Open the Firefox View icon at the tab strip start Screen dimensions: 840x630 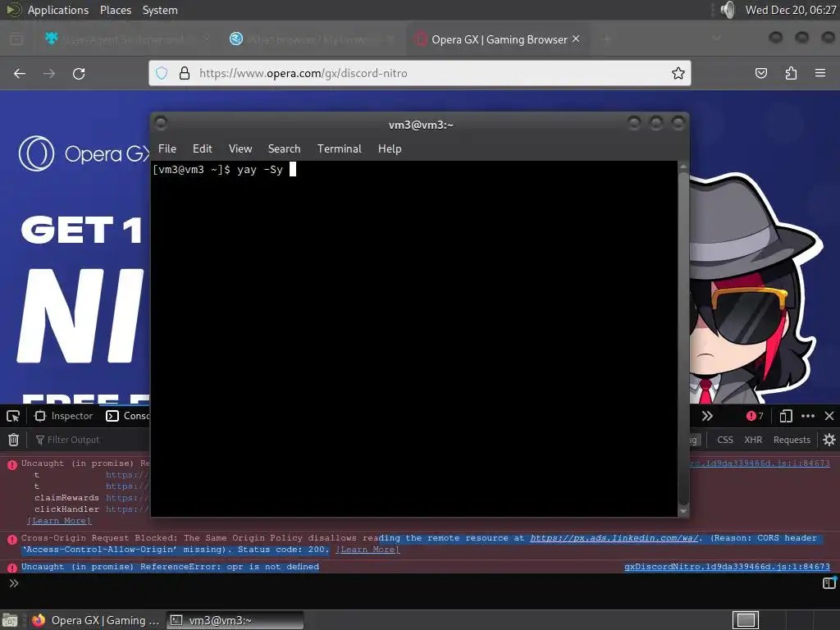(16, 39)
